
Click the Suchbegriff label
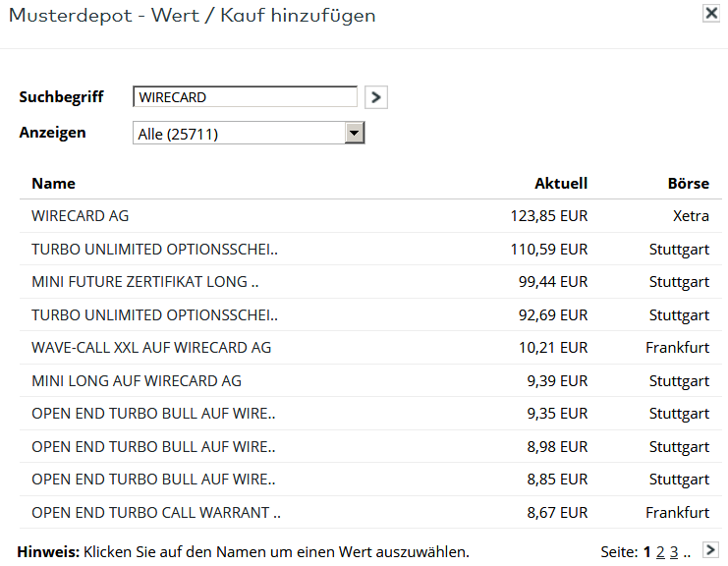pos(61,97)
